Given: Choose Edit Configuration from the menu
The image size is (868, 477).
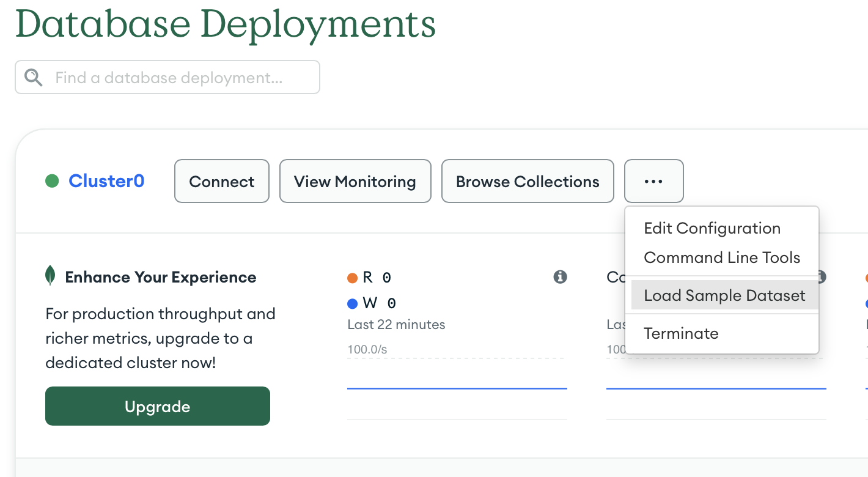Looking at the screenshot, I should [x=712, y=227].
